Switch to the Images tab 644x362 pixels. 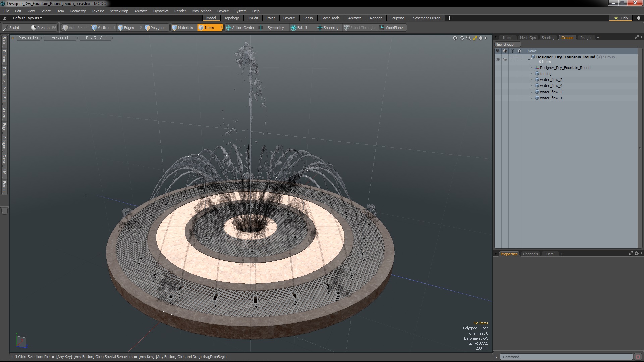[586, 38]
